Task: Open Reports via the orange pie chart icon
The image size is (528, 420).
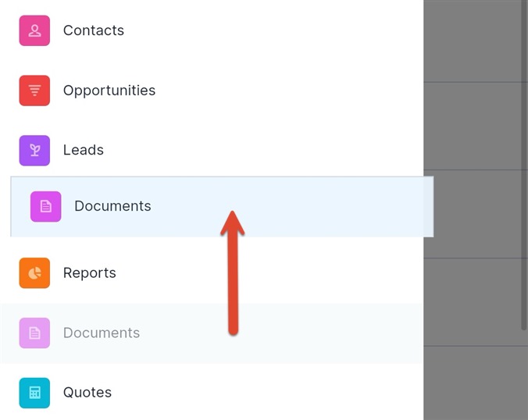Action: pyautogui.click(x=34, y=273)
